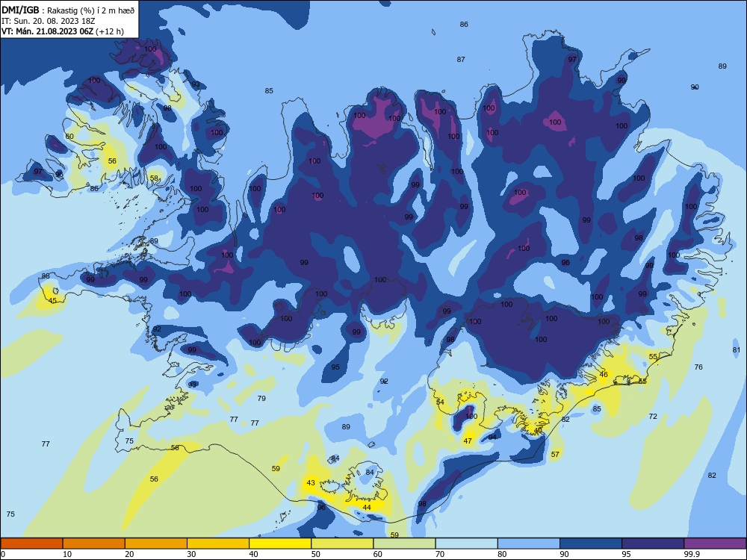
Task: Click the 54 humidity value label
Action: [440, 402]
